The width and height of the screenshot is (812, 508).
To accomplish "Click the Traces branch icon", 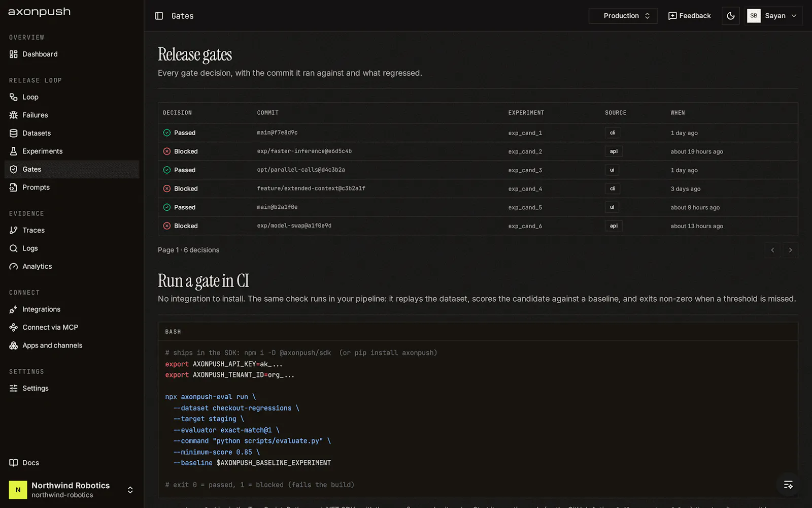I will [x=14, y=230].
